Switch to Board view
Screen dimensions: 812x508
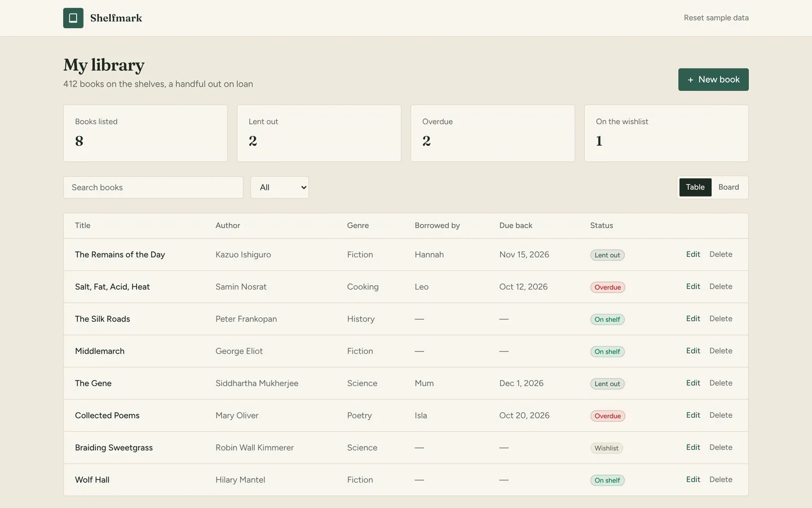[729, 187]
